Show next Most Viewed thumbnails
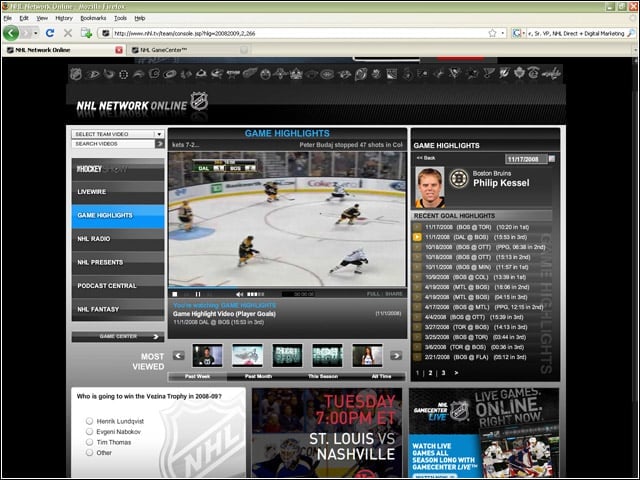 (x=396, y=356)
